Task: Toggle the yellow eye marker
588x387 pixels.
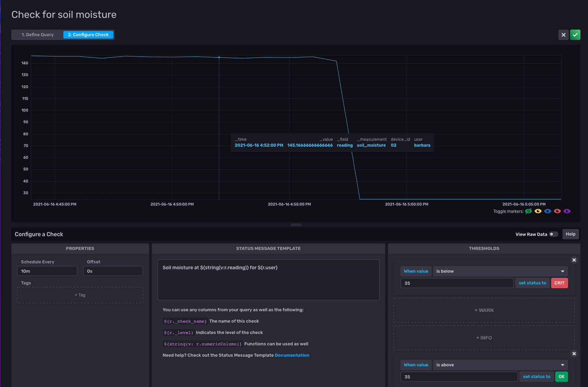Action: pos(538,211)
